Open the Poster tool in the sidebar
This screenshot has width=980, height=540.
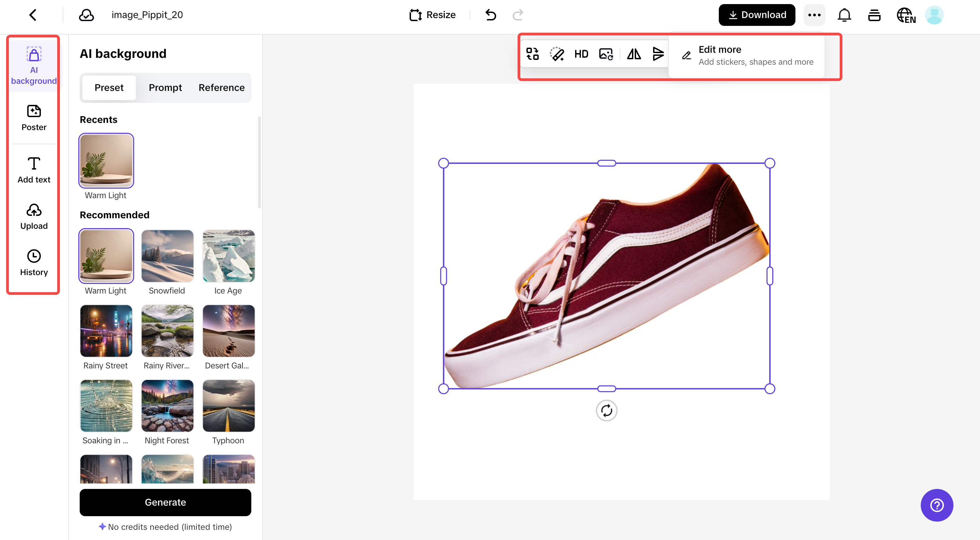[x=34, y=118]
